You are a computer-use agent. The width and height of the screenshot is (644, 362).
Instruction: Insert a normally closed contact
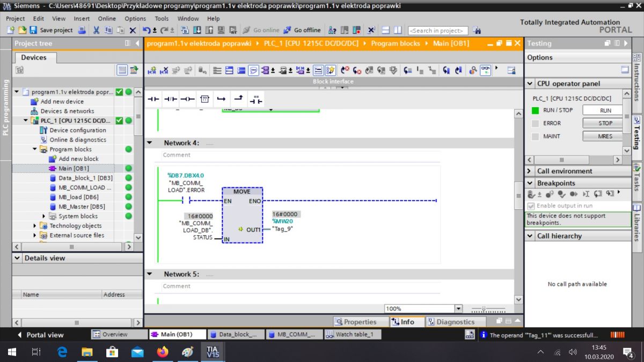coord(171,99)
